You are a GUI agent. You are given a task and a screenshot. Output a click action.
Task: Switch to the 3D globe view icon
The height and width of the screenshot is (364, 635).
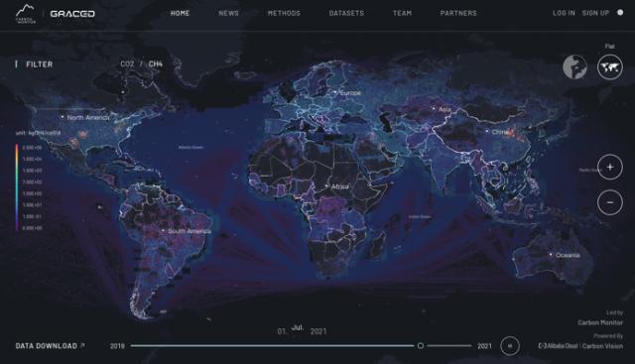(574, 66)
